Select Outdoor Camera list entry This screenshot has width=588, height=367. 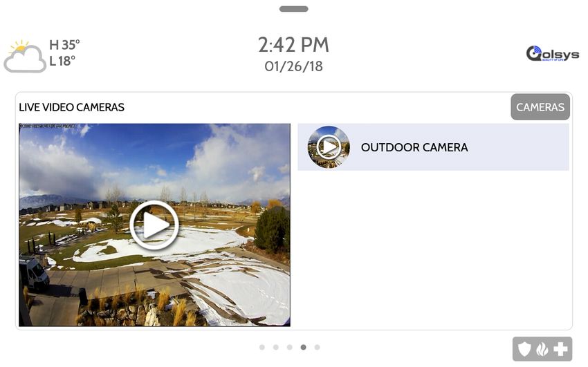tap(433, 147)
